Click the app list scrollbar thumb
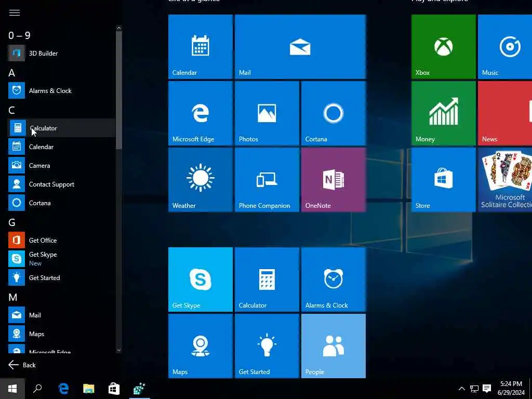Viewport: 532px width, 399px height. [118, 90]
